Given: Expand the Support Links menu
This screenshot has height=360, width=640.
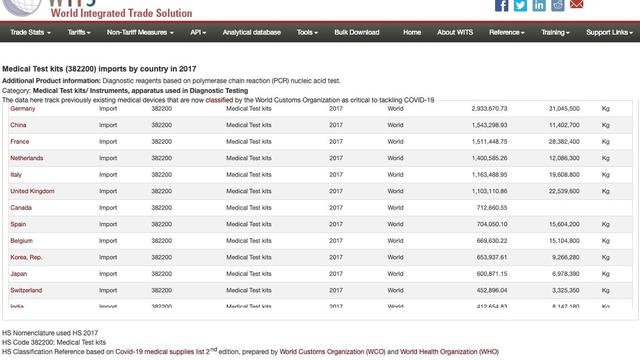Looking at the screenshot, I should pos(609,32).
